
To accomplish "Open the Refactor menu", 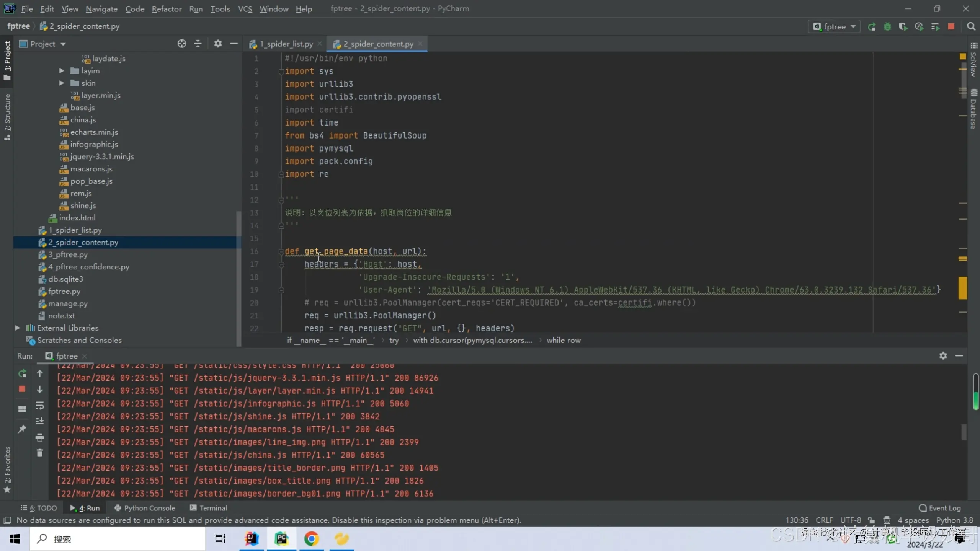I will pyautogui.click(x=167, y=9).
